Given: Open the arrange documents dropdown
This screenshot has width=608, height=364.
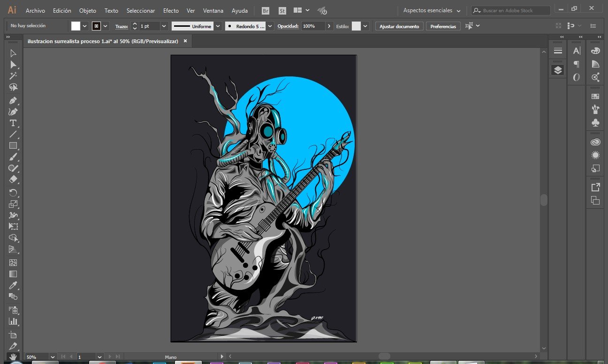Looking at the screenshot, I should pyautogui.click(x=301, y=10).
